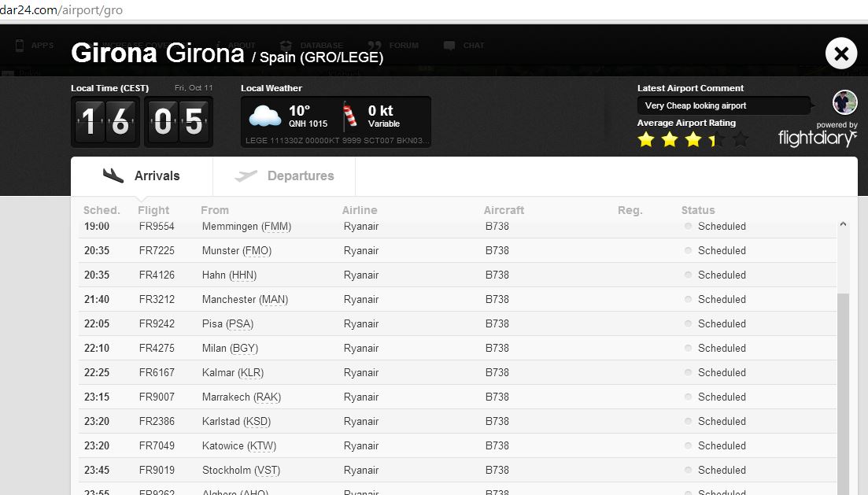The width and height of the screenshot is (868, 495).
Task: Click the commenter profile avatar
Action: (844, 102)
